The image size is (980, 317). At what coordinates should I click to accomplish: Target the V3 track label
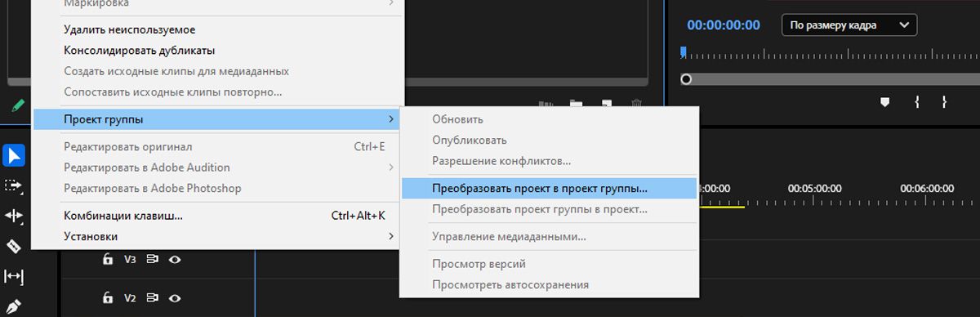coord(130,259)
